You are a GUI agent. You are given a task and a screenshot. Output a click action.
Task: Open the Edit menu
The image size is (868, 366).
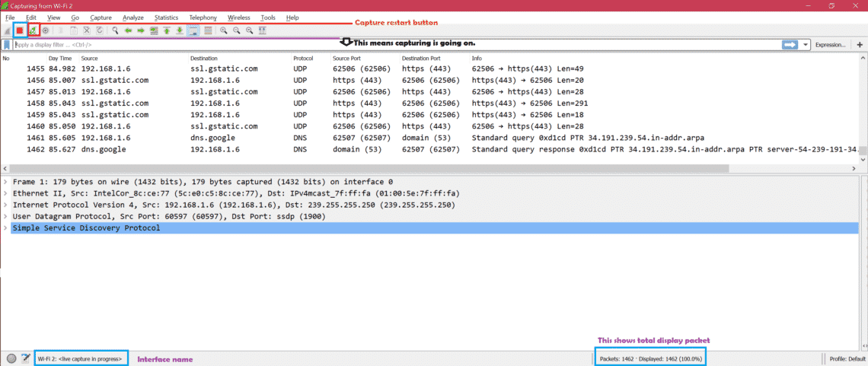click(31, 18)
